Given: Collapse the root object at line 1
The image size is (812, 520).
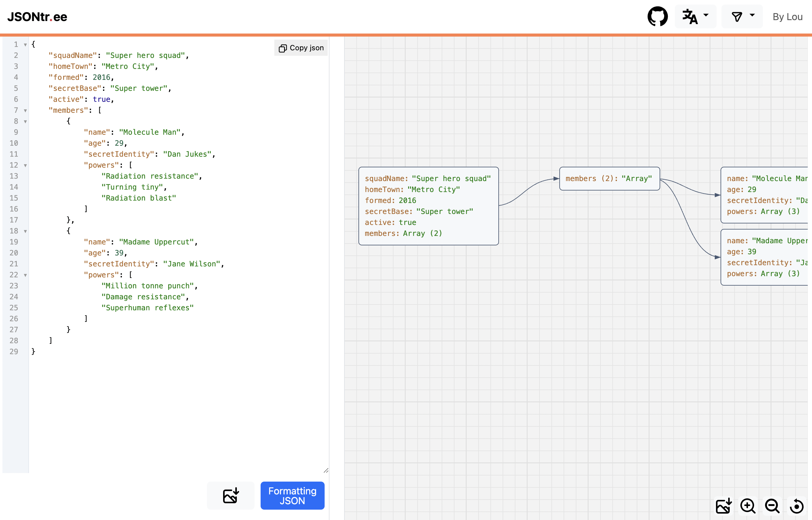Looking at the screenshot, I should point(25,45).
